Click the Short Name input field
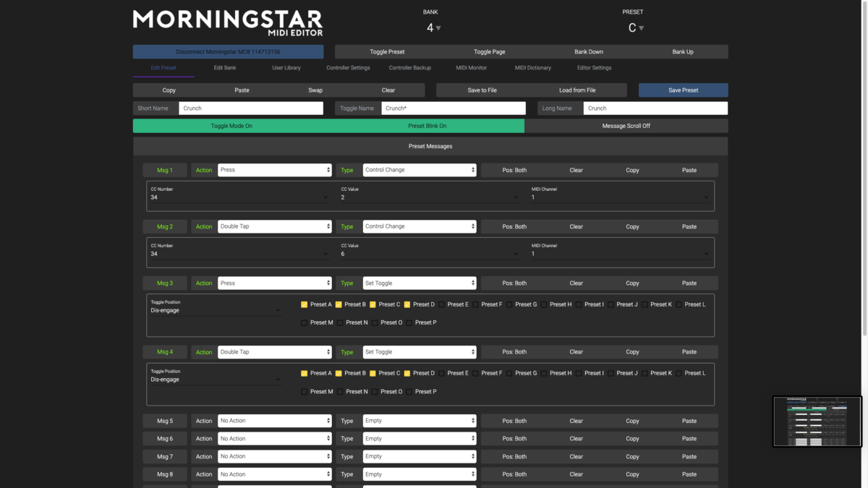Image resolution: width=868 pixels, height=488 pixels. point(251,108)
